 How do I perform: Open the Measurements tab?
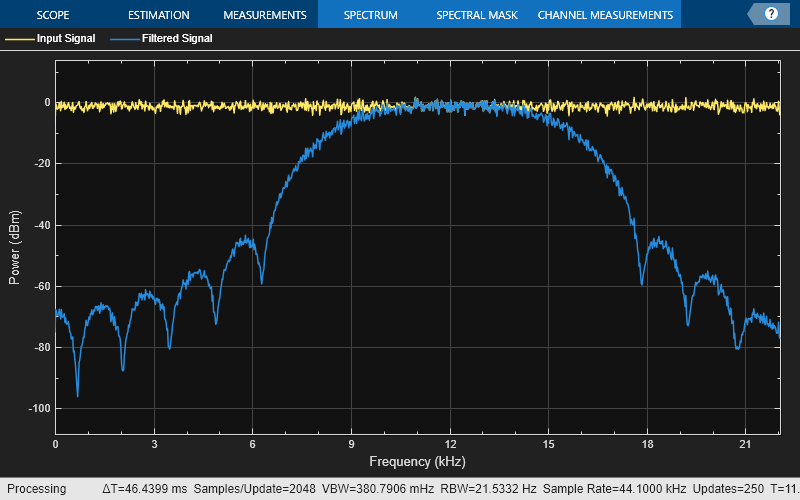coord(265,15)
